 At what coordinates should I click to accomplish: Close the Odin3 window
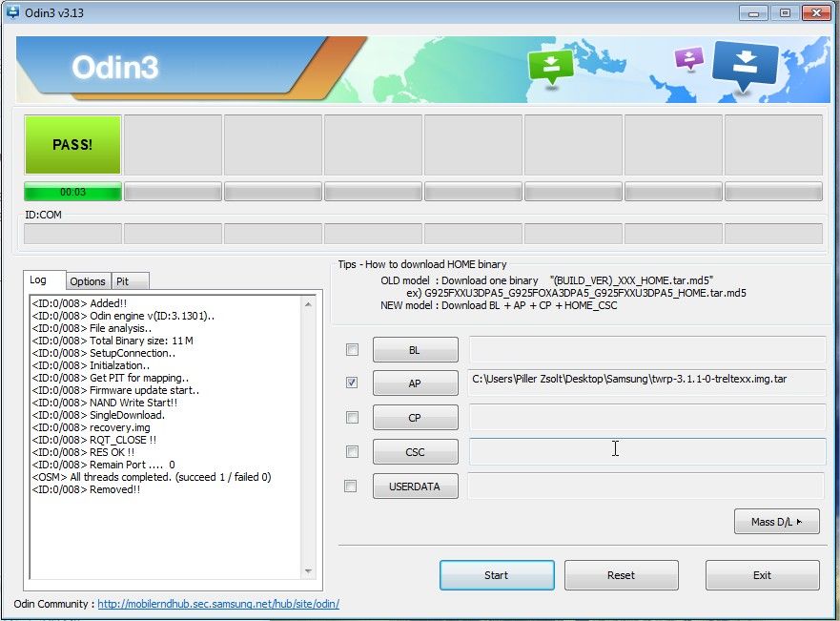[x=816, y=12]
